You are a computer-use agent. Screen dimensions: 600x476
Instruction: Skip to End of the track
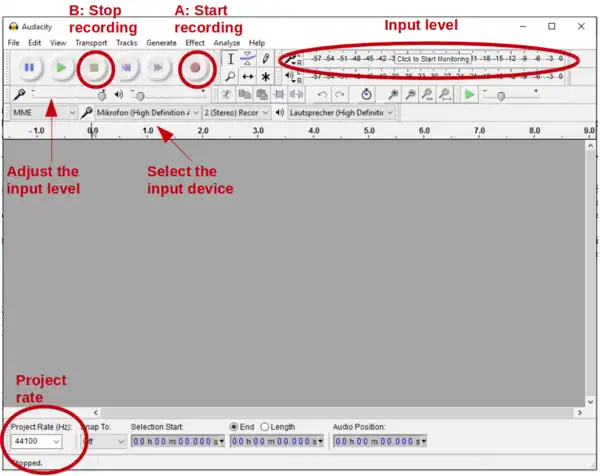point(158,68)
